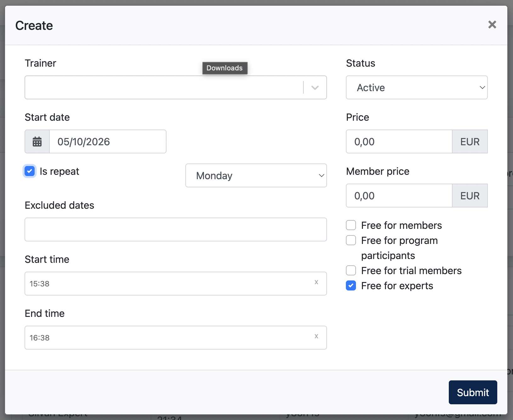Check Free for program participants

(351, 240)
